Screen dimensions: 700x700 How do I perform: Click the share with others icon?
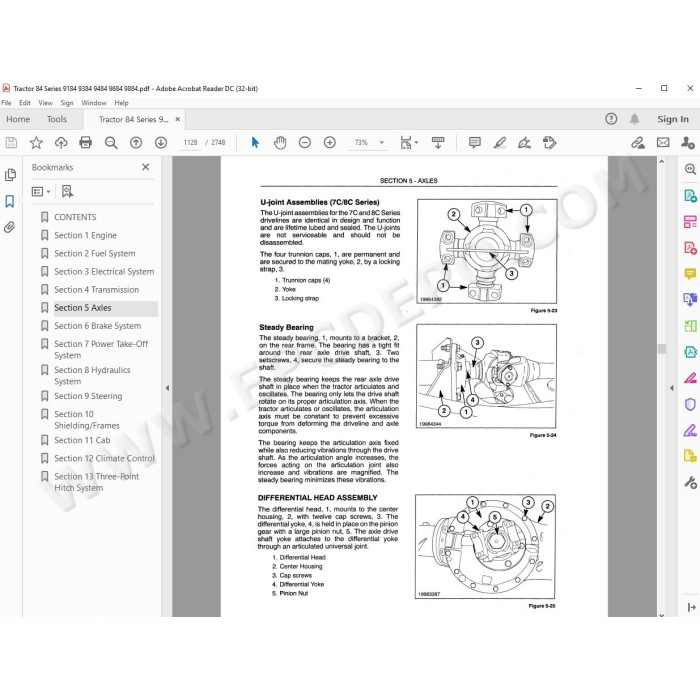coord(688,143)
